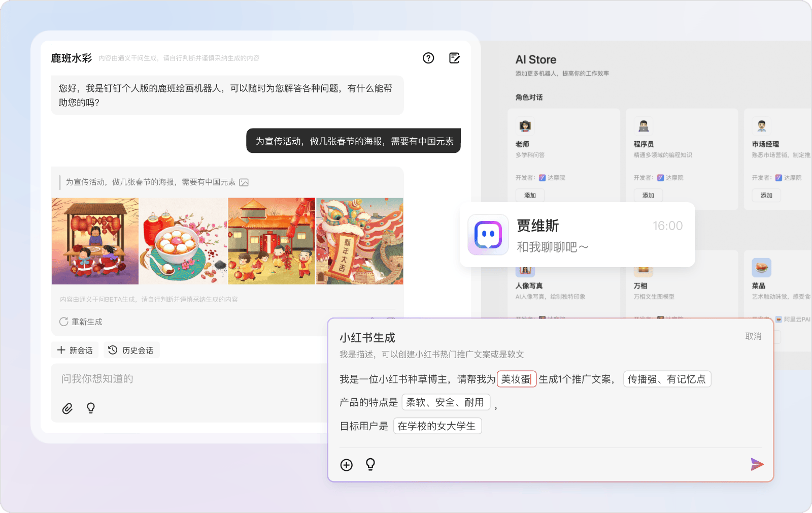The width and height of the screenshot is (812, 513).
Task: Click the refresh icon next to 重新生成
Action: click(x=63, y=322)
